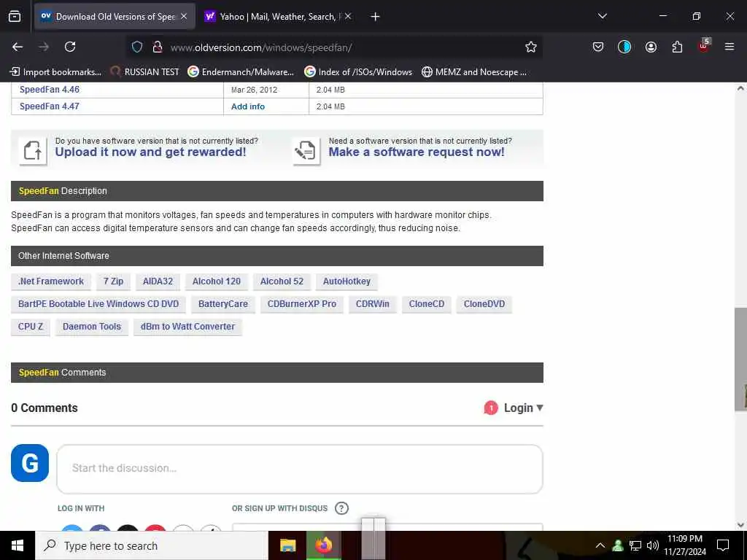Open the Daemon Tools software tag
The height and width of the screenshot is (560, 747).
coord(92,327)
